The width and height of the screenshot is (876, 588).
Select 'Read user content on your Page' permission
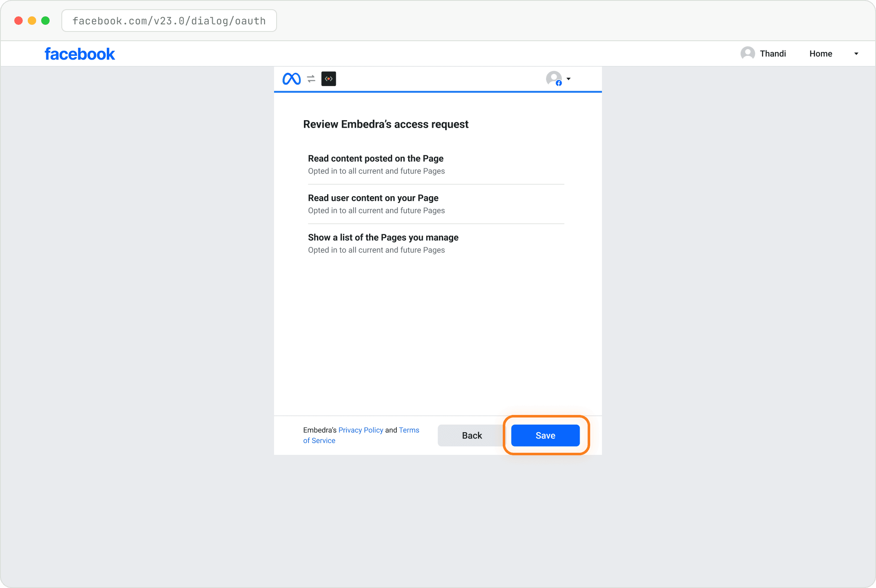tap(436, 204)
